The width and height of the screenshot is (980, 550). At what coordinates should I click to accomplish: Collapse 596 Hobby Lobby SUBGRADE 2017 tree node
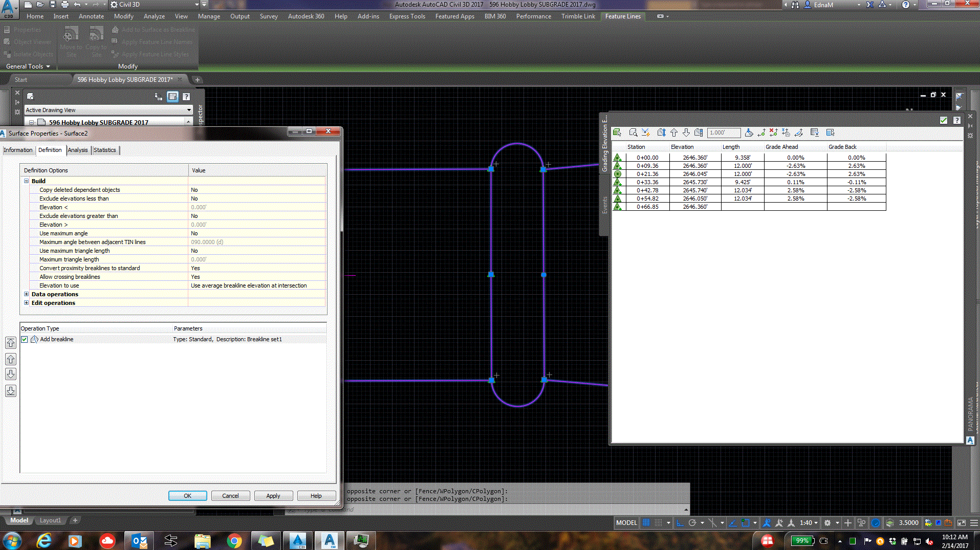(32, 123)
